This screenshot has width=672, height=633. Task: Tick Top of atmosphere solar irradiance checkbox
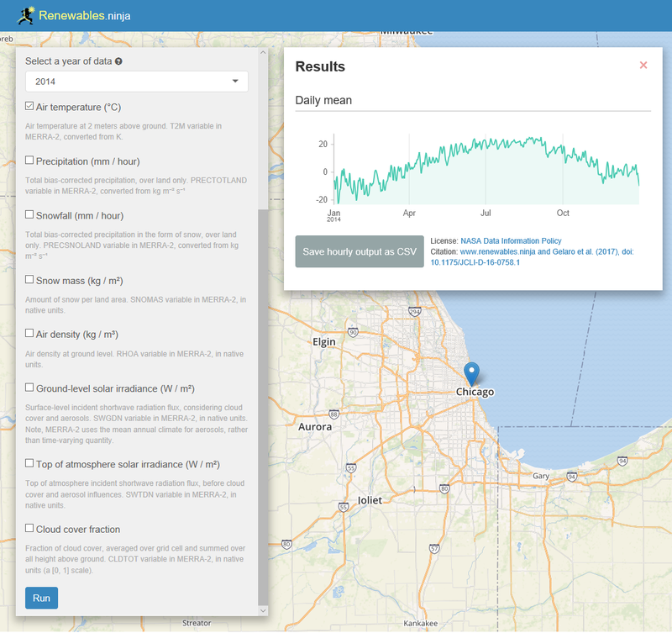[29, 463]
